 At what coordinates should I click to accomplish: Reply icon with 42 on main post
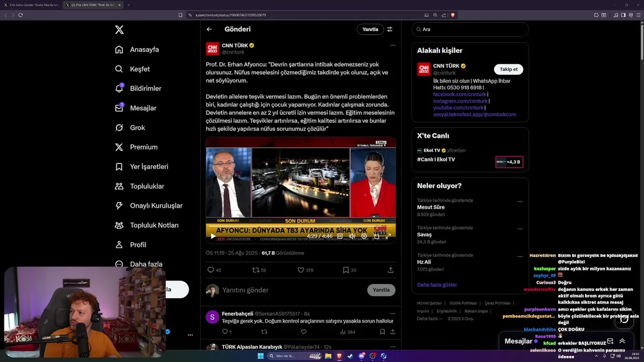point(214,270)
